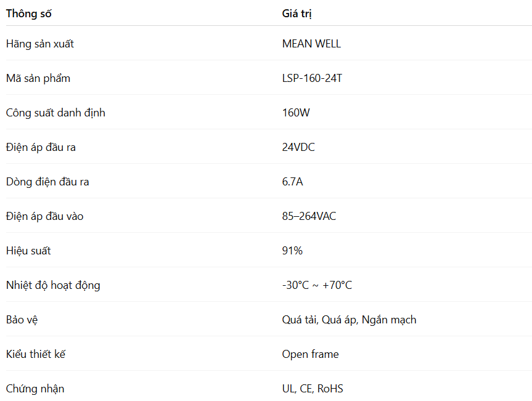Click the "Hãng sản xuất" row label
532x401 pixels.
point(40,44)
